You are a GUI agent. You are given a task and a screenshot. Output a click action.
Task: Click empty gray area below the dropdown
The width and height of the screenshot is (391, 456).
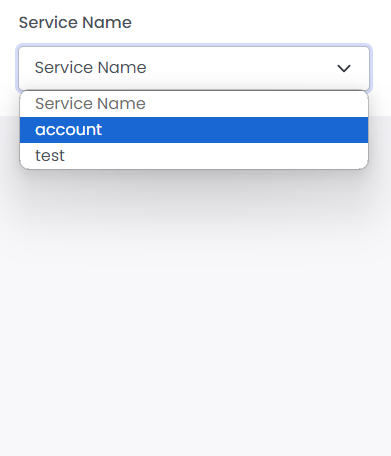point(195,317)
